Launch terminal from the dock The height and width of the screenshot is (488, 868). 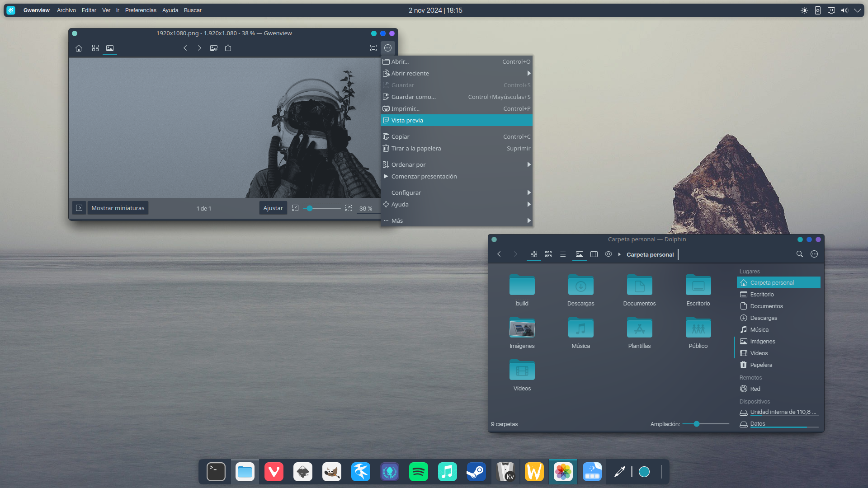[x=216, y=472]
